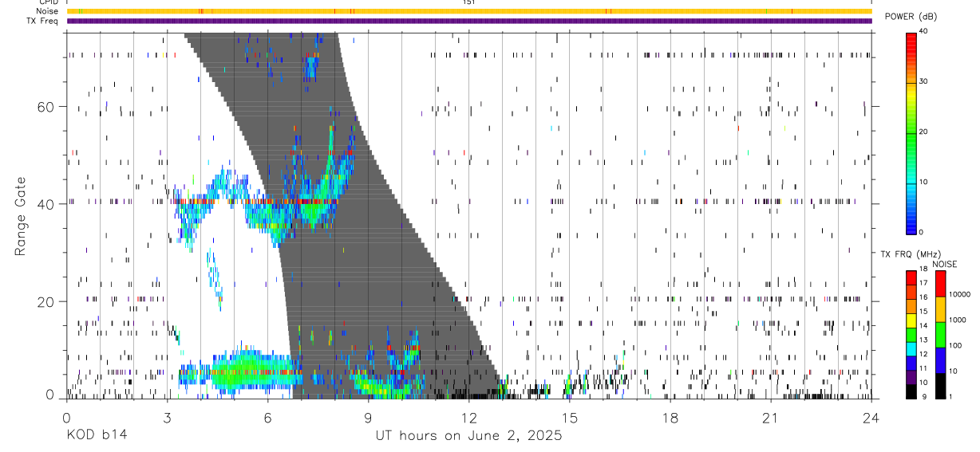Screen dimensions: 980x452
Task: Click the "15" tick on the UT hours axis
Action: pyautogui.click(x=570, y=416)
